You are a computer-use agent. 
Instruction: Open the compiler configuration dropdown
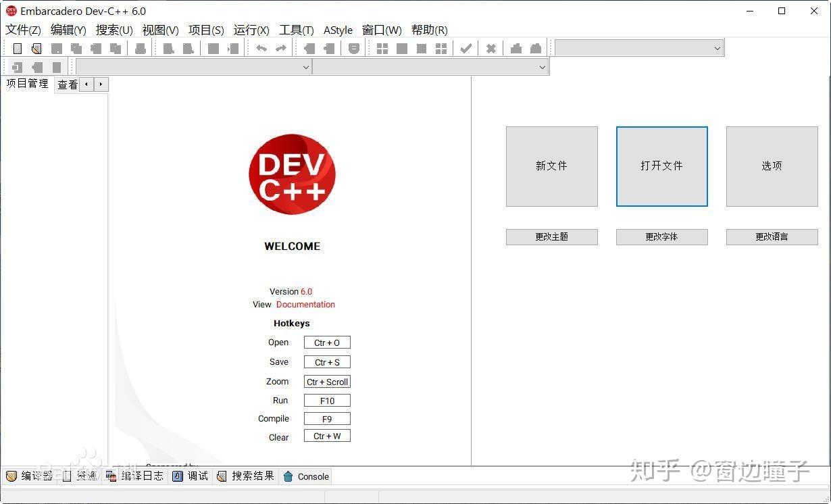pos(637,48)
